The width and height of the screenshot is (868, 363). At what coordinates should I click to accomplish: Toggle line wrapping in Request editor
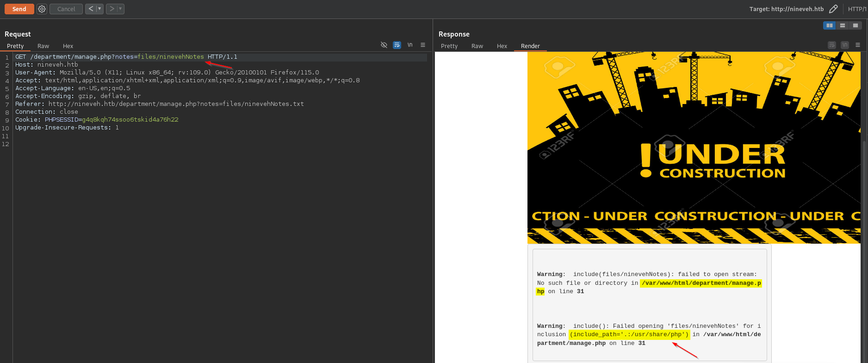pyautogui.click(x=397, y=45)
